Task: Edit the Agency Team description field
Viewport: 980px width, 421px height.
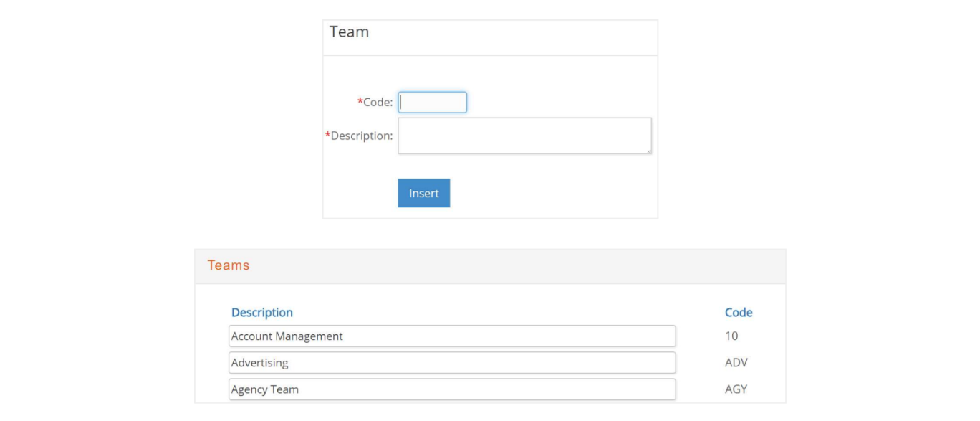Action: coord(452,389)
